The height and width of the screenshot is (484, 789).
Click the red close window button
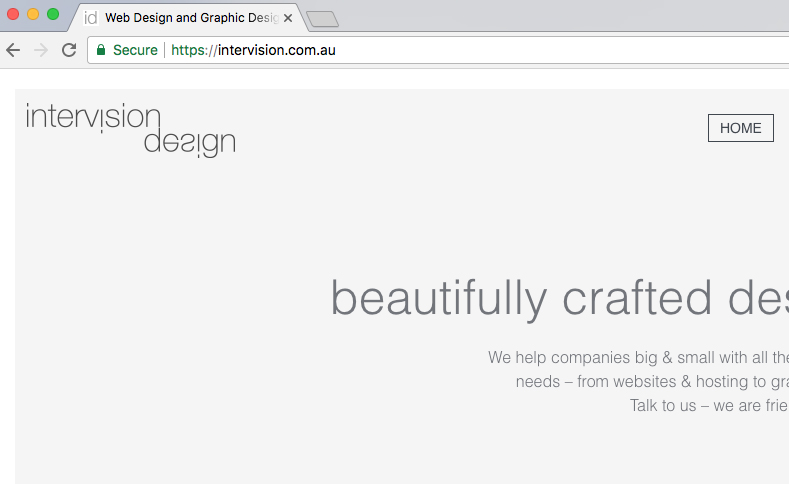pos(14,14)
